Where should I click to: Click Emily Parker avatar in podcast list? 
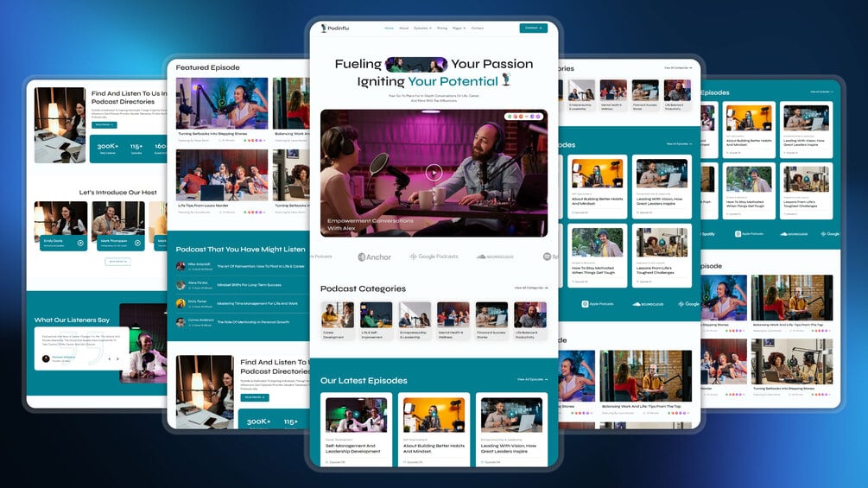181,303
